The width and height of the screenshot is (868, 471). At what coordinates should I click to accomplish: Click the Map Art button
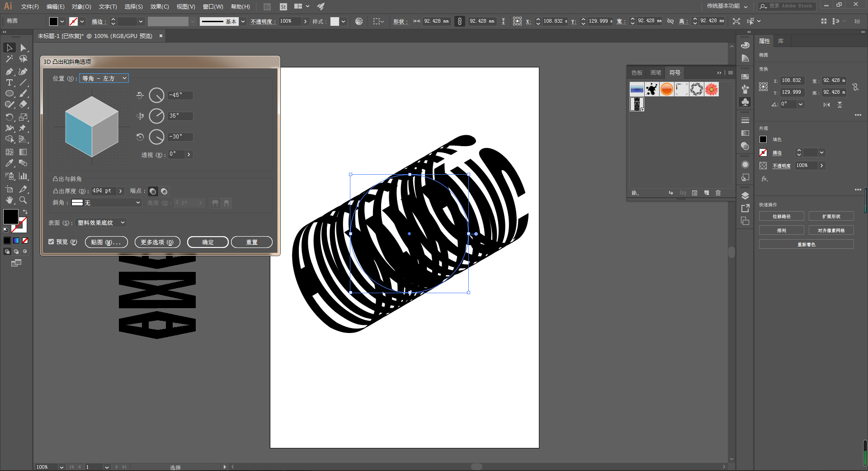click(x=106, y=243)
